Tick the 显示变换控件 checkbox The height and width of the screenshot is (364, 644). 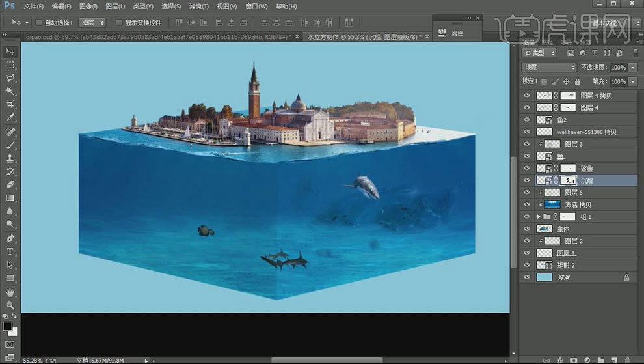point(119,23)
